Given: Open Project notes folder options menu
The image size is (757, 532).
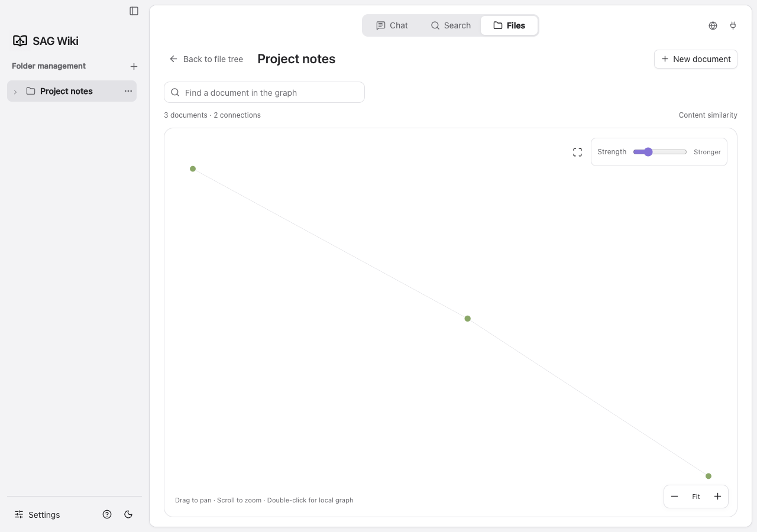Looking at the screenshot, I should point(128,91).
